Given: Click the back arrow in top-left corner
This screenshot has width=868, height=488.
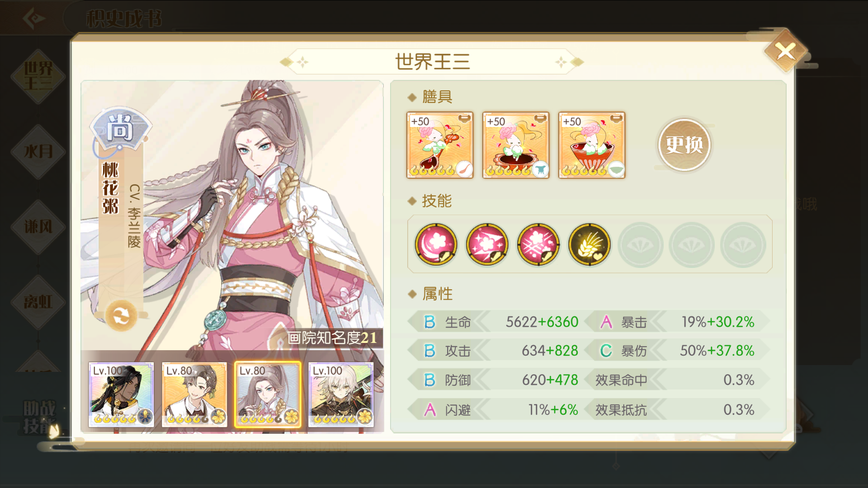Looking at the screenshot, I should coord(33,18).
